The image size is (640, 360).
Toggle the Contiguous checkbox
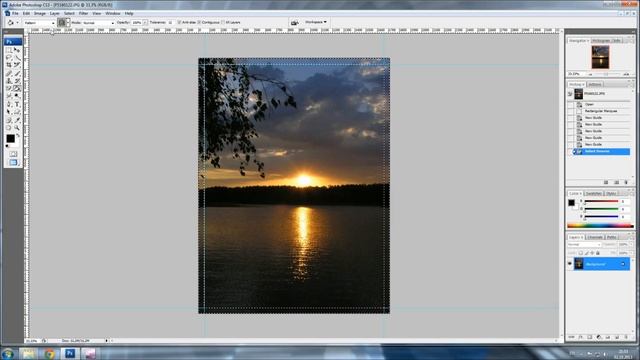click(x=199, y=22)
